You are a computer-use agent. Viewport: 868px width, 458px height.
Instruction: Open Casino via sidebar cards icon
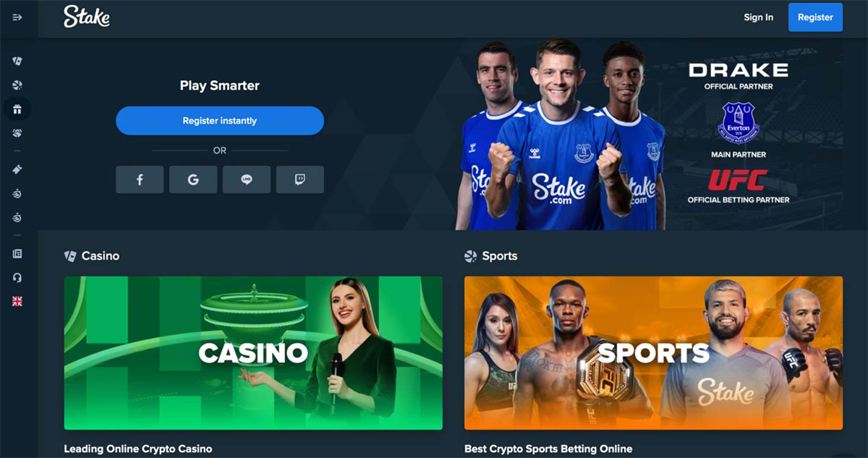17,62
